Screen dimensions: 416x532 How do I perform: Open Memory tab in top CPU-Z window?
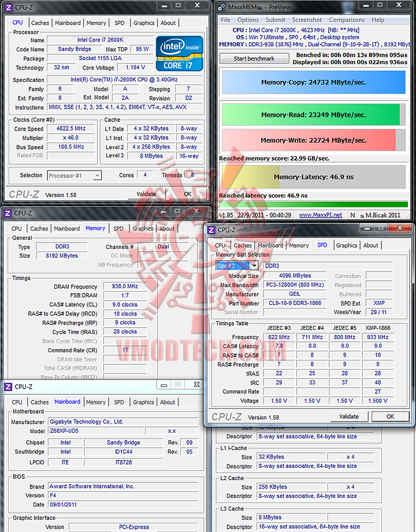[96, 23]
